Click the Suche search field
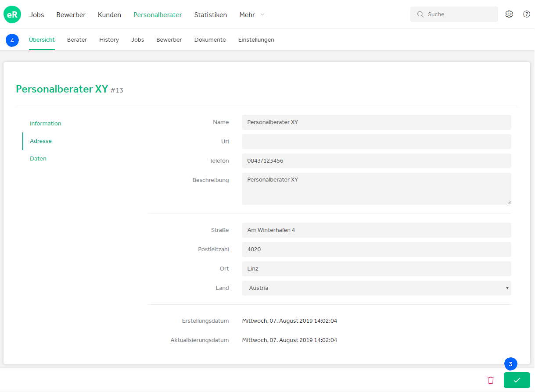 (454, 14)
